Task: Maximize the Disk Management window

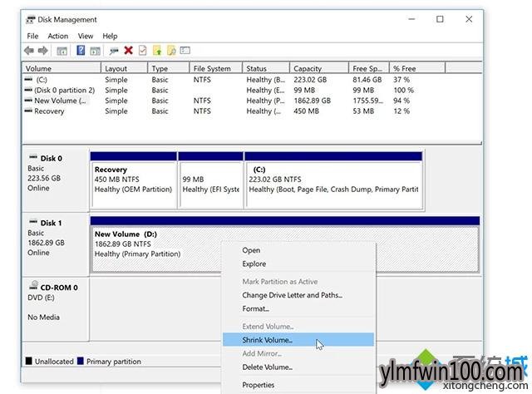Action: tap(440, 19)
